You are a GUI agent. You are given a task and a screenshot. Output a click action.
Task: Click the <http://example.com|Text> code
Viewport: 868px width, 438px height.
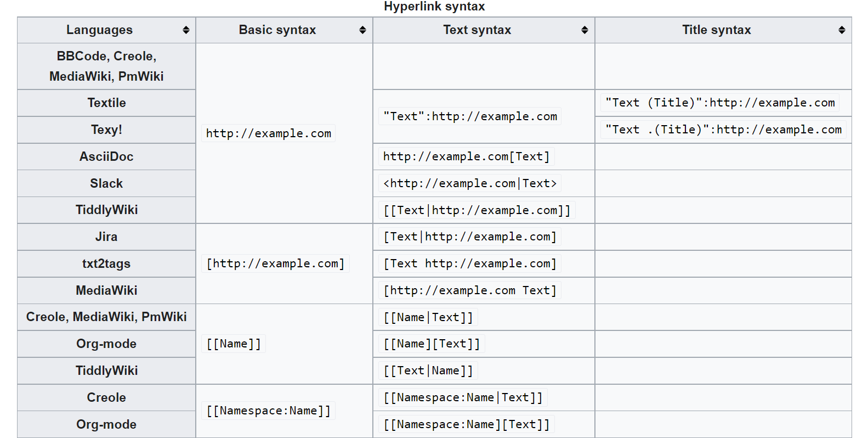pos(470,183)
